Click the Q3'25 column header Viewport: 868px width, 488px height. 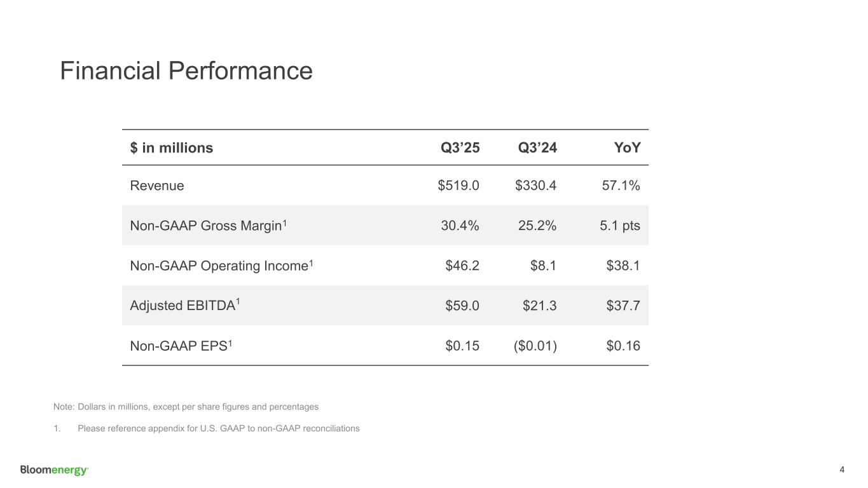[x=460, y=148]
